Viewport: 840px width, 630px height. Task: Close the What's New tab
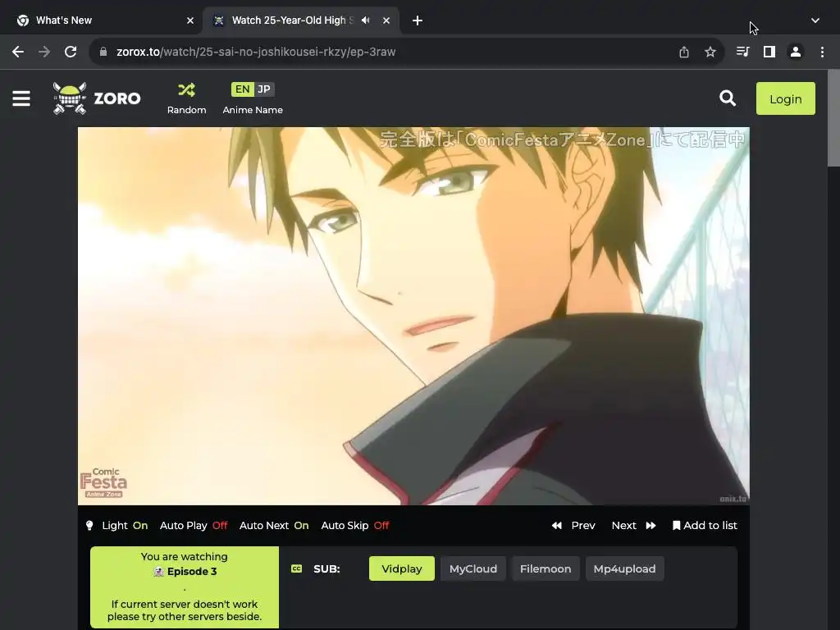pos(190,21)
